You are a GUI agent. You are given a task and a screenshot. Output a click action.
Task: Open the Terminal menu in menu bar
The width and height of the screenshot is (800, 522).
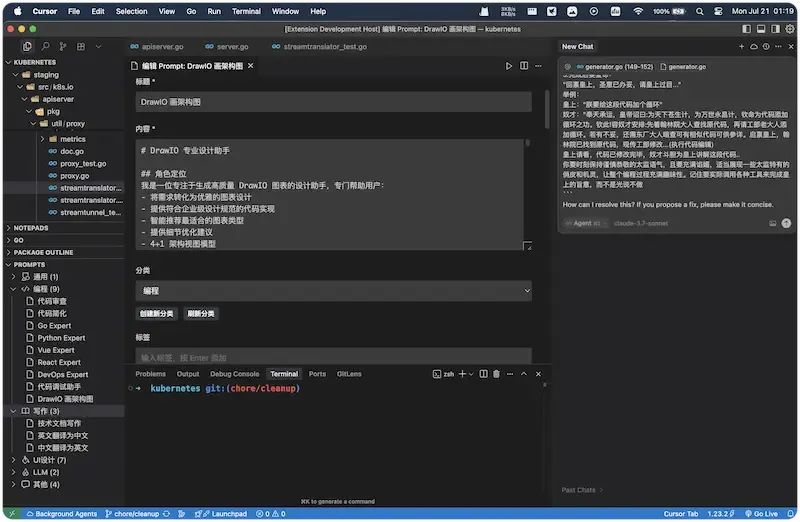[x=246, y=11]
